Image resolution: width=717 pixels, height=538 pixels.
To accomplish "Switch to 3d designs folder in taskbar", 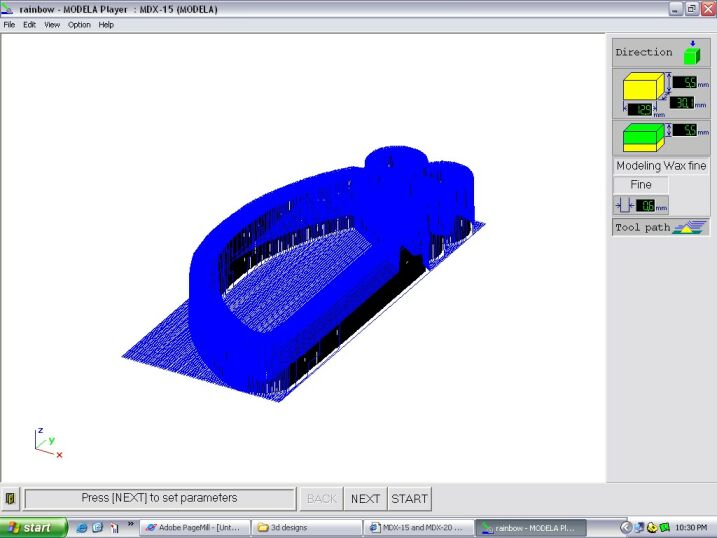I will click(305, 527).
